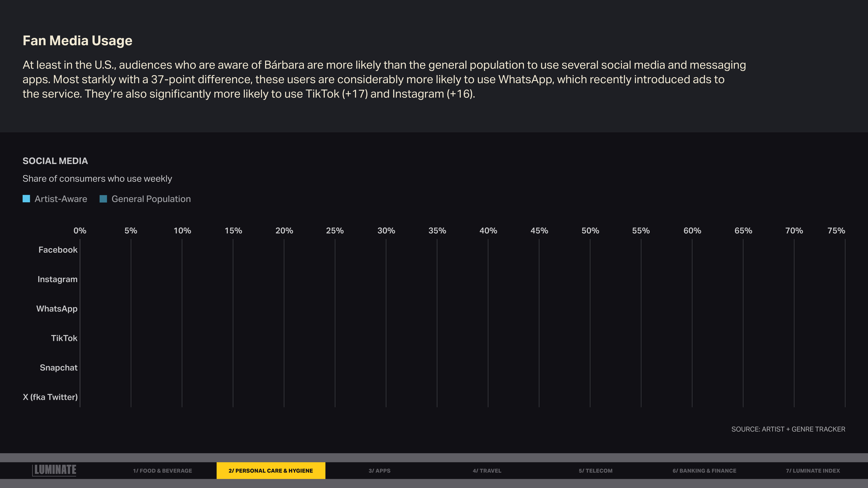Switch to the Travel tab
This screenshot has height=488, width=868.
coord(487,470)
